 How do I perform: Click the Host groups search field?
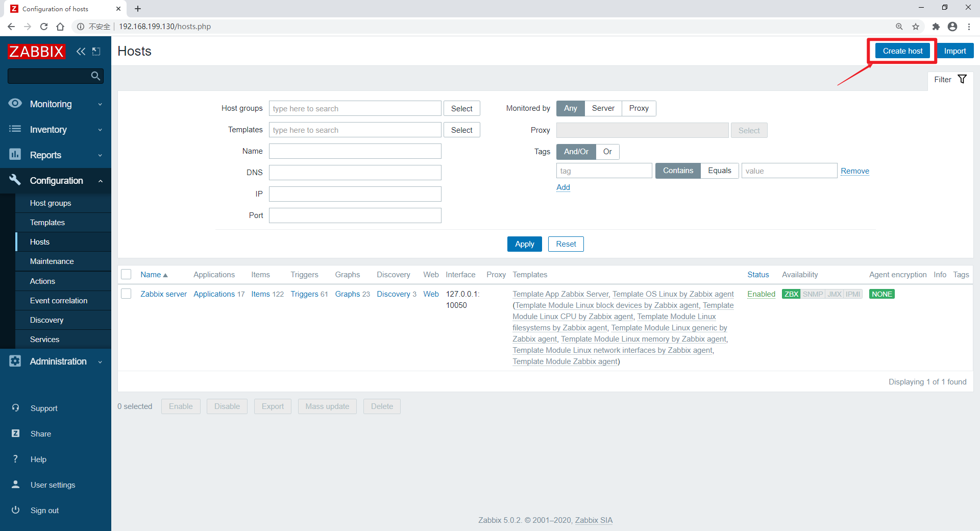tap(355, 108)
